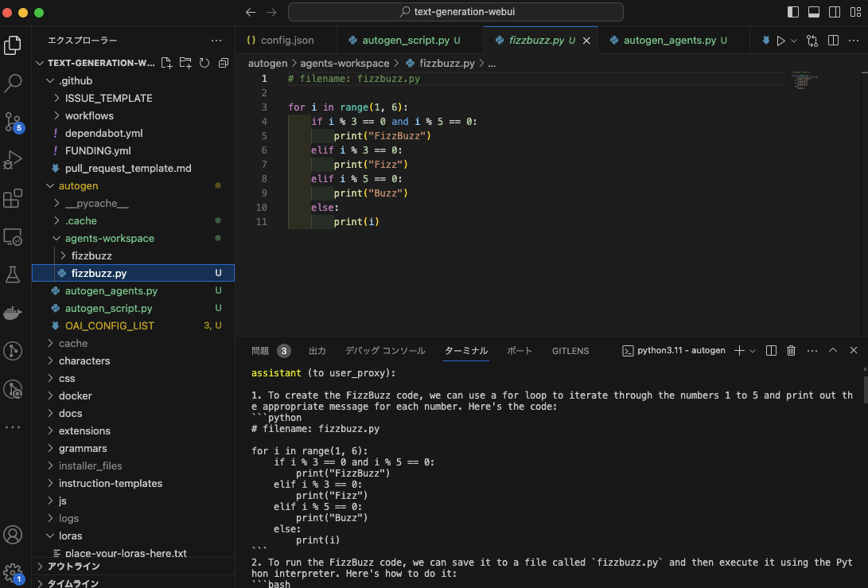Open autogen_agents.py in the file tree
The image size is (868, 588).
[x=134, y=290]
